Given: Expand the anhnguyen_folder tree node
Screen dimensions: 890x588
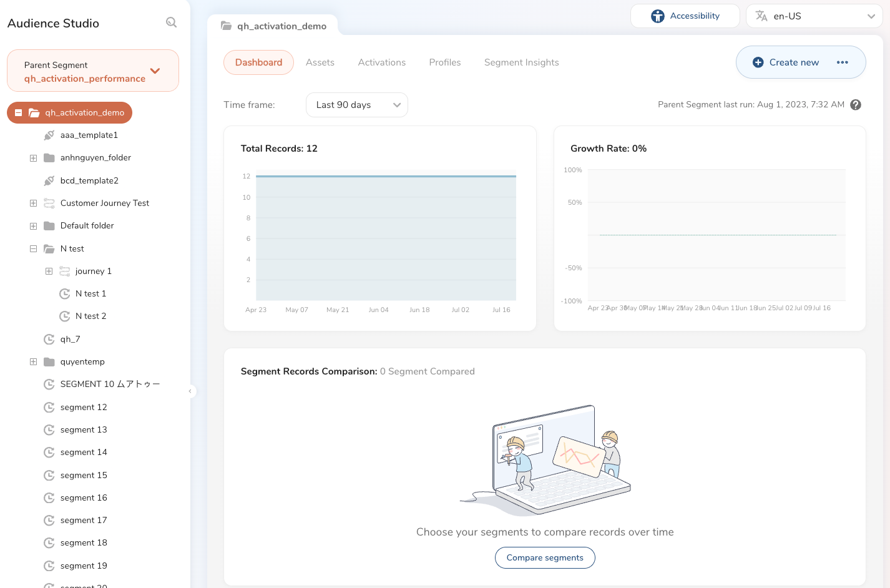Looking at the screenshot, I should [x=33, y=158].
